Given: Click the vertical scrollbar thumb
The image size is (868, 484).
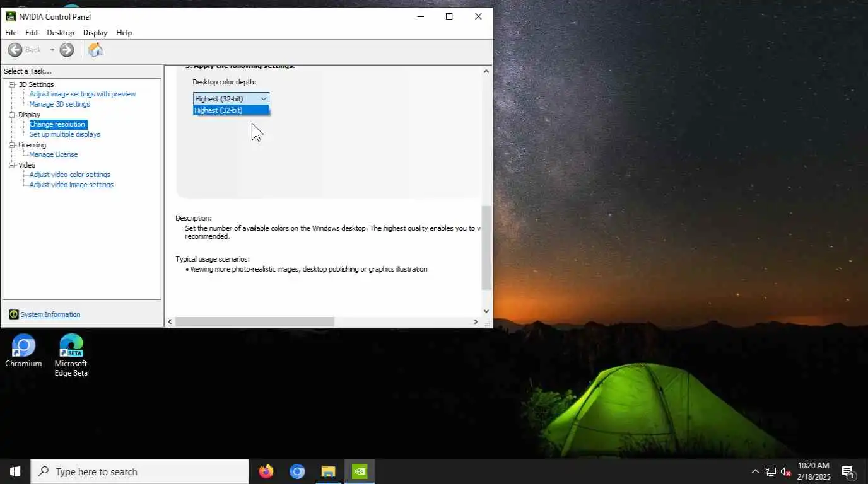Looking at the screenshot, I should click(486, 248).
